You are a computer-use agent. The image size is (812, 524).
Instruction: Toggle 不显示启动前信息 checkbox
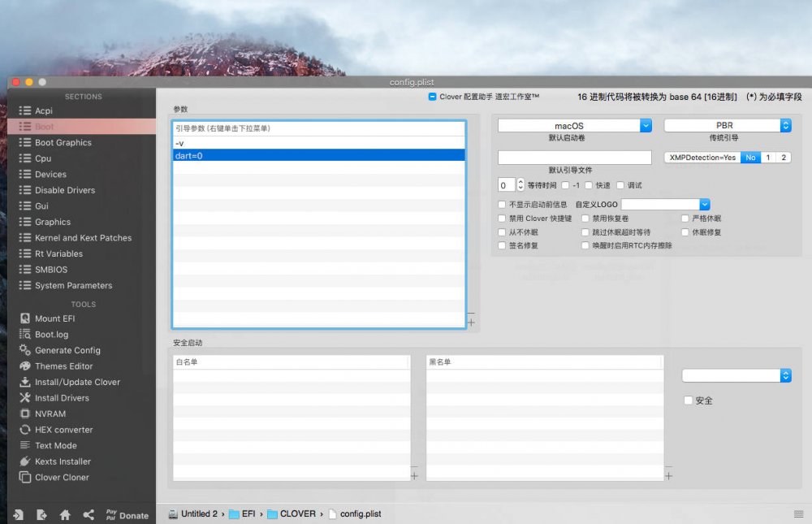502,204
